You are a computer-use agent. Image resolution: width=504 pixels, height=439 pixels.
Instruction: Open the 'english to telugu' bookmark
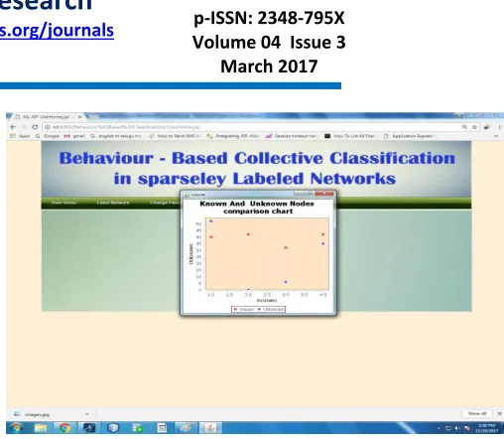pos(116,136)
